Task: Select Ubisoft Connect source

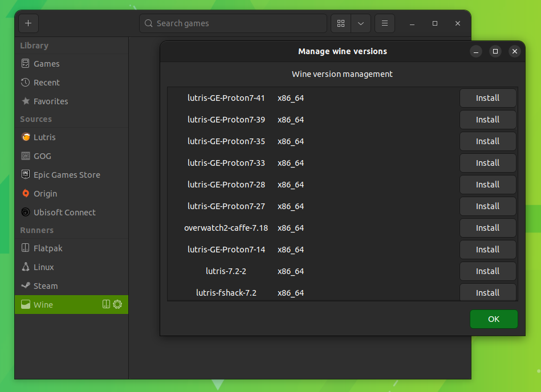Action: 71,213
